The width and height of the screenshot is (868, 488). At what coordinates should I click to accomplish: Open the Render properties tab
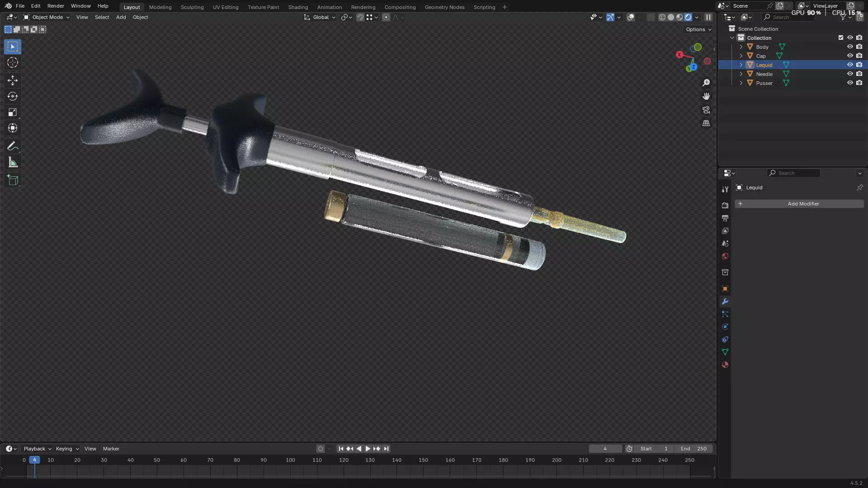click(x=725, y=205)
